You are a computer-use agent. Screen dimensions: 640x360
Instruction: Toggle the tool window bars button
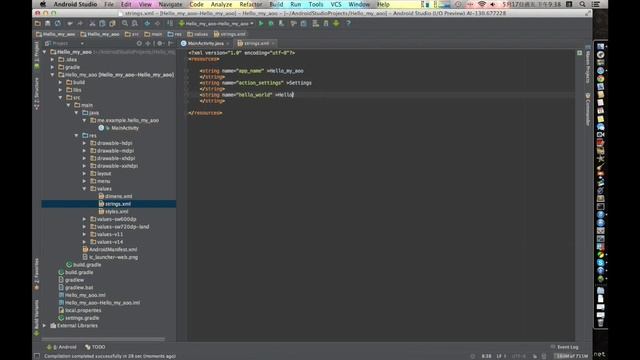pyautogui.click(x=37, y=356)
